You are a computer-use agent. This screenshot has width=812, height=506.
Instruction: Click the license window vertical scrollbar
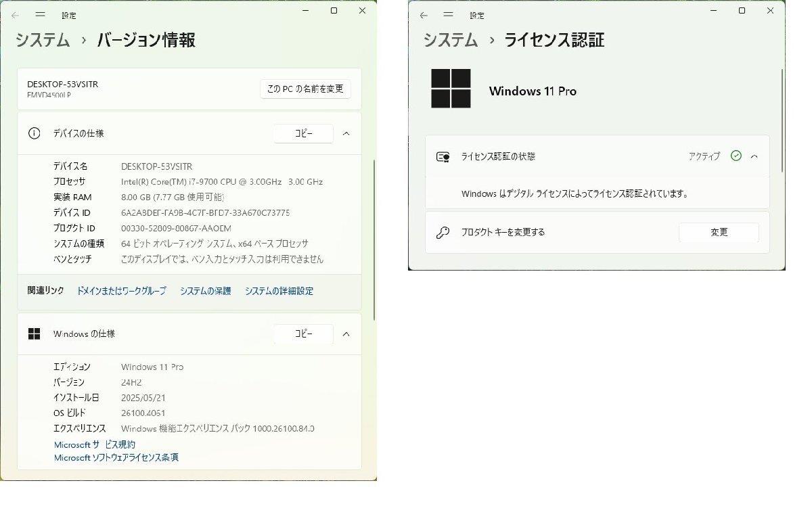(782, 120)
